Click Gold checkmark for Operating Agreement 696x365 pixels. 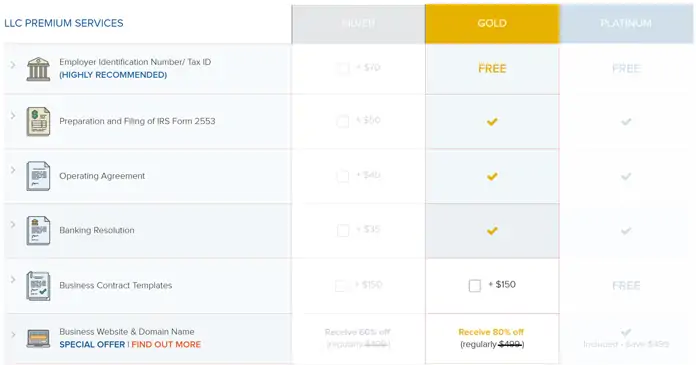pos(492,176)
